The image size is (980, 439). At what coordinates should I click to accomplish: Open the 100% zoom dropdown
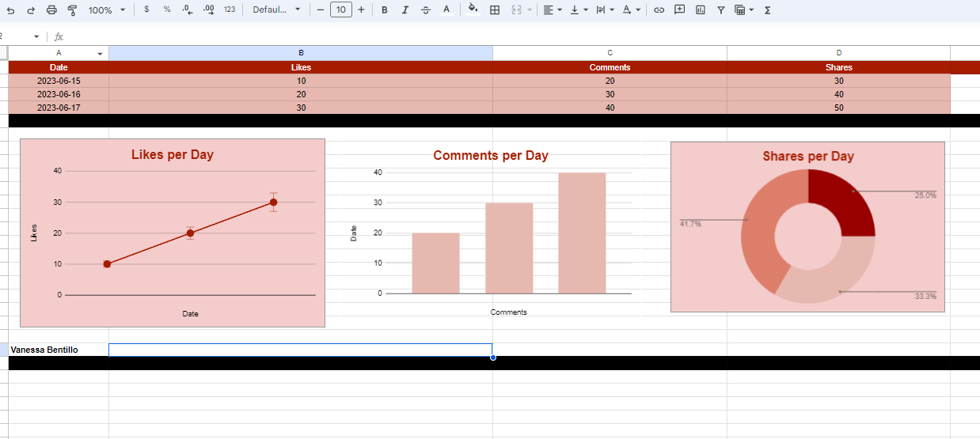(x=107, y=10)
